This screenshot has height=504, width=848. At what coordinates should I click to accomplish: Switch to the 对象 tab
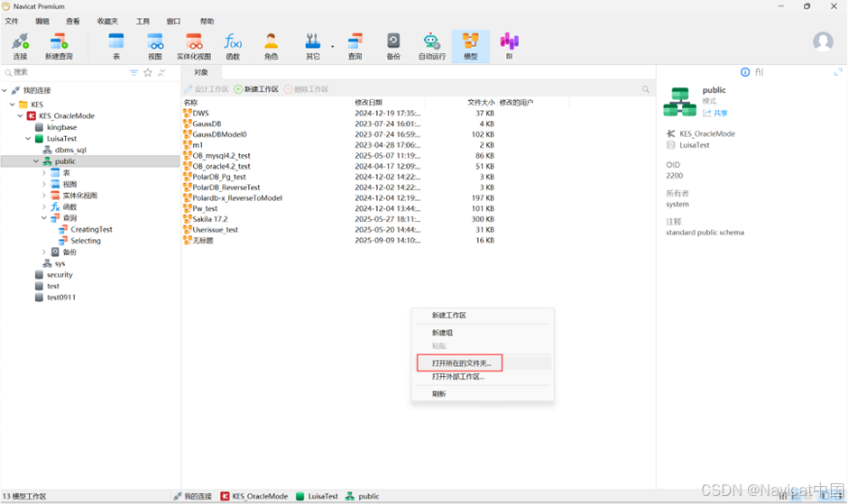pyautogui.click(x=200, y=72)
